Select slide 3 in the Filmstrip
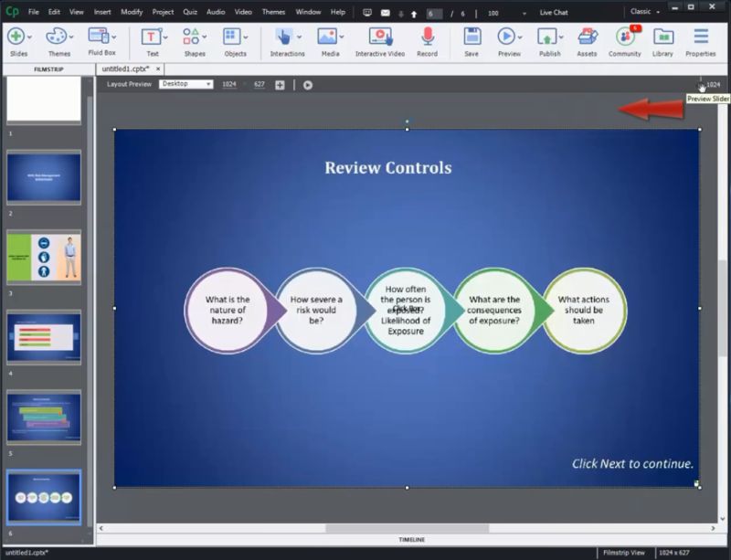731x560 pixels. coord(44,257)
